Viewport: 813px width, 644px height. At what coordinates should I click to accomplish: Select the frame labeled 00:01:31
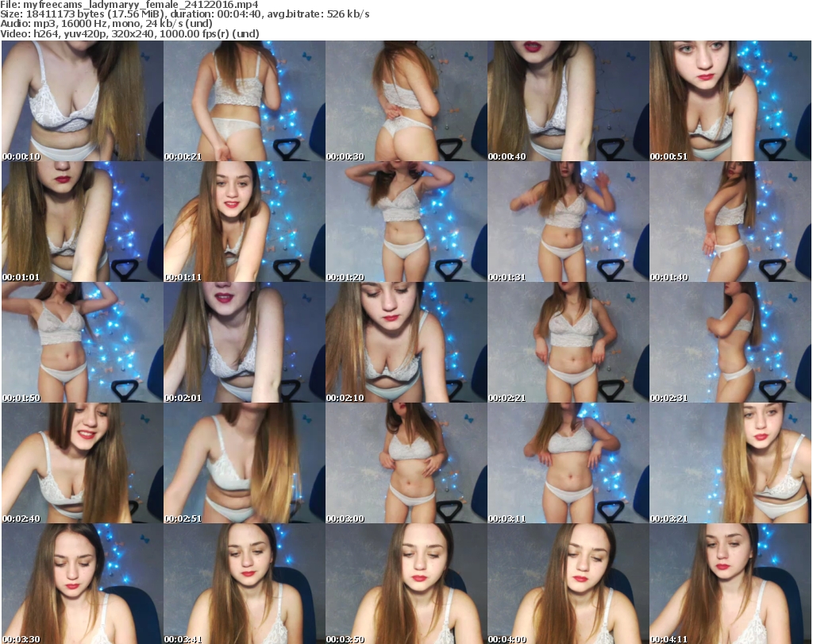point(568,222)
